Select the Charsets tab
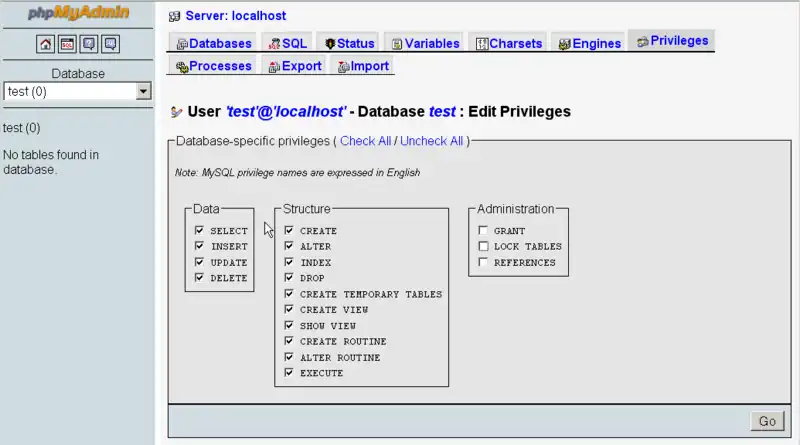Screen dimensions: 800x445 click(509, 43)
